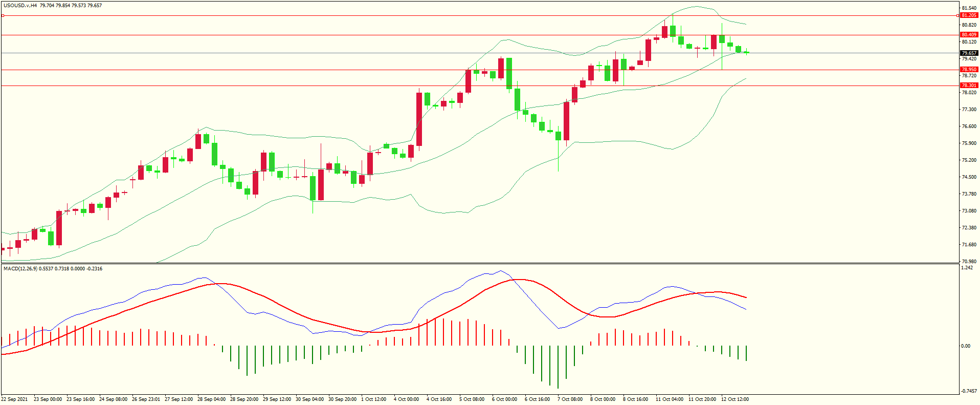Select the 78.301 support level price tag
Viewport: 980px width, 405px height.
pyautogui.click(x=969, y=86)
